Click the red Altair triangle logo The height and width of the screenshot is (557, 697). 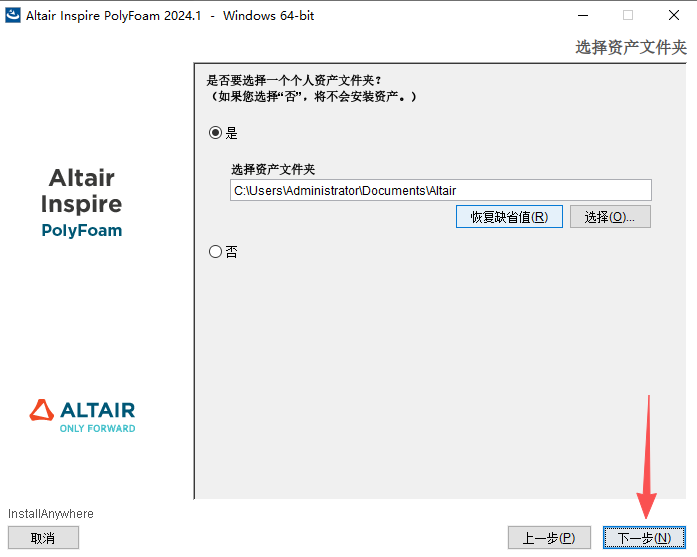tap(41, 410)
